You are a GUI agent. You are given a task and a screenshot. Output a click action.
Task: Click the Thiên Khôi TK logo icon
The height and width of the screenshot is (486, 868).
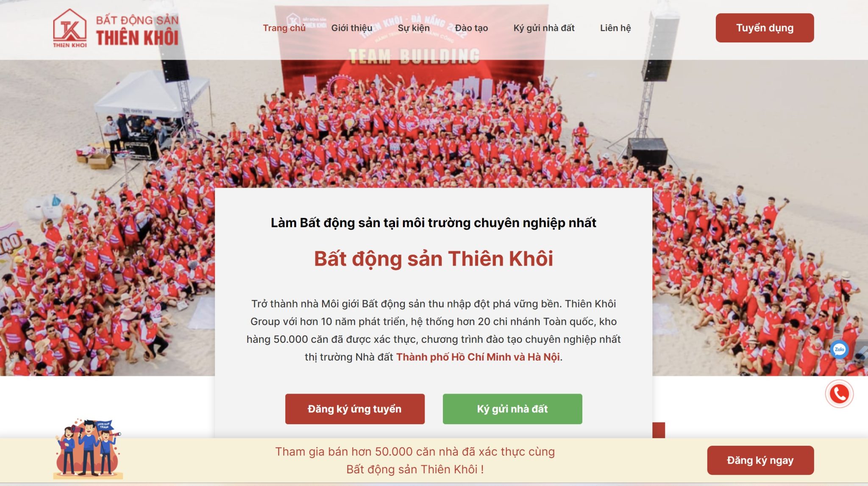(70, 28)
